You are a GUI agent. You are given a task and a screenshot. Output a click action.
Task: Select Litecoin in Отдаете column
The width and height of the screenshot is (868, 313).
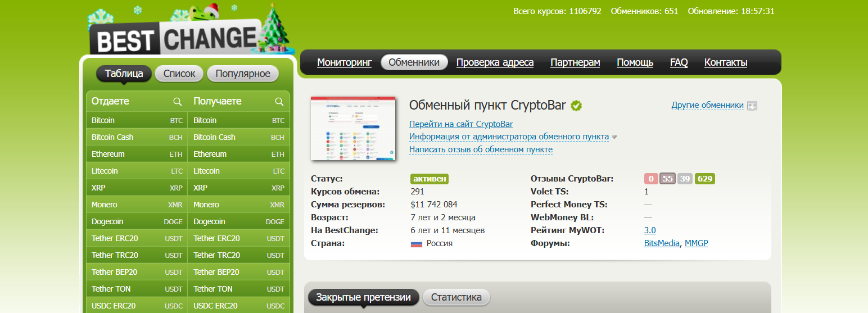(x=137, y=171)
